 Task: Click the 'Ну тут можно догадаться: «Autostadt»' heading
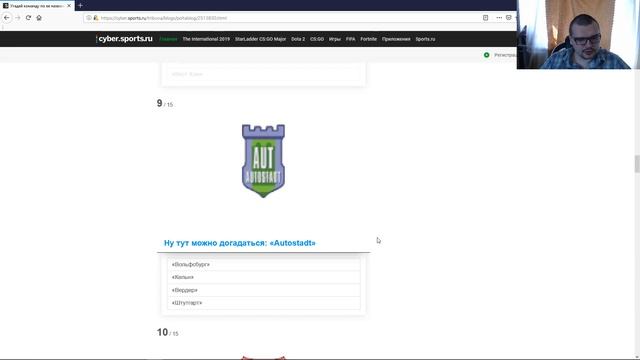click(x=240, y=243)
